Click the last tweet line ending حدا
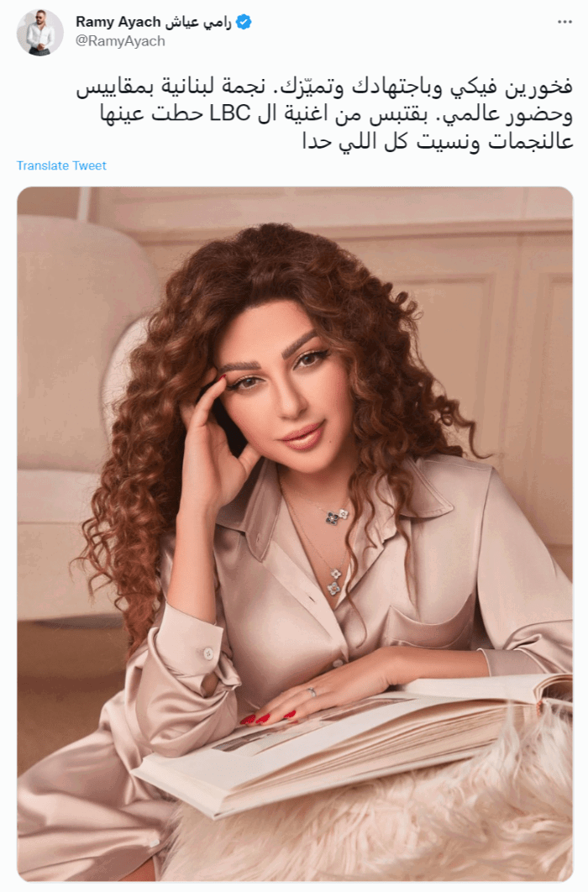Image resolution: width=588 pixels, height=892 pixels. pos(438,140)
